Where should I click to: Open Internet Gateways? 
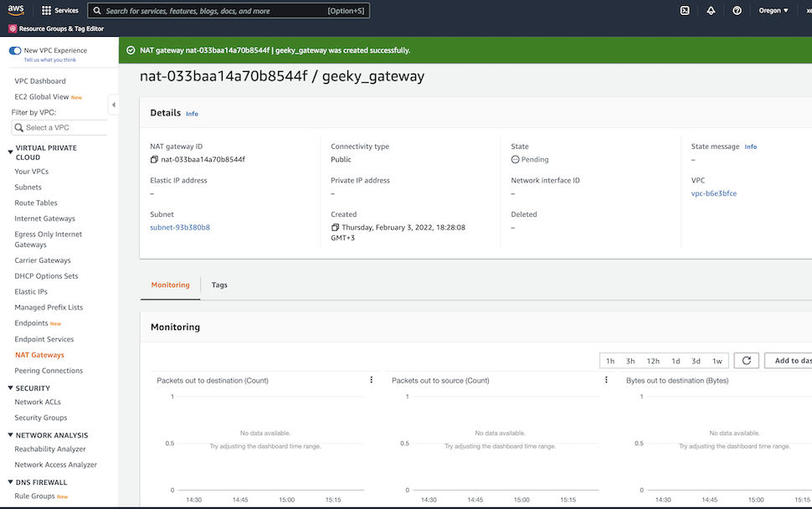pos(44,219)
